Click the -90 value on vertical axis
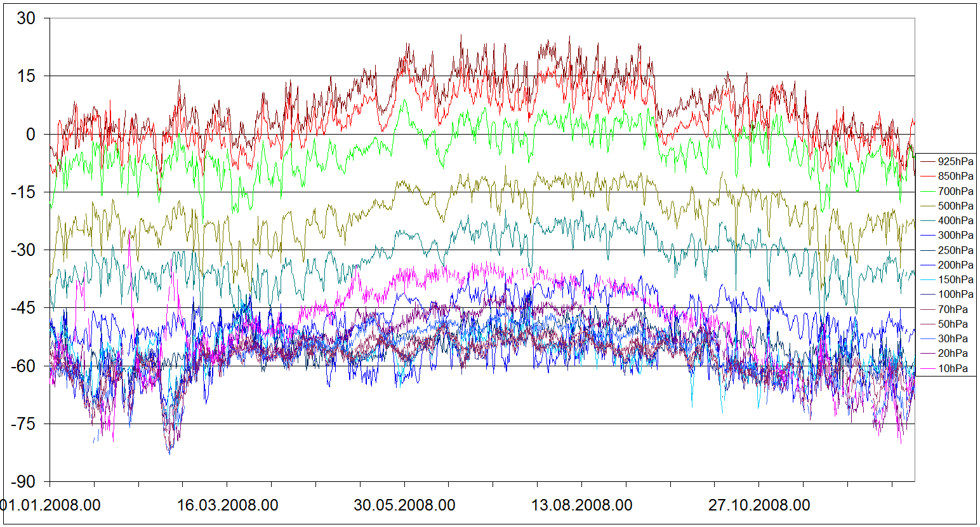The height and width of the screenshot is (527, 980). (x=23, y=482)
